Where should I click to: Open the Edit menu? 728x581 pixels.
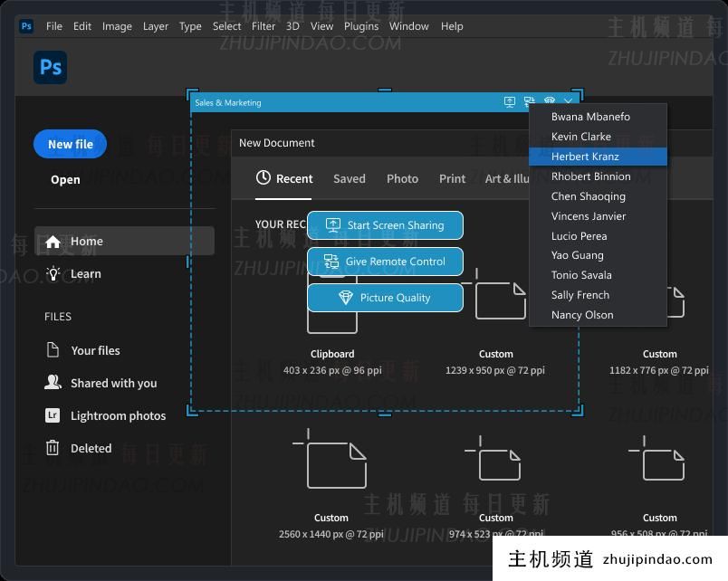pyautogui.click(x=82, y=26)
